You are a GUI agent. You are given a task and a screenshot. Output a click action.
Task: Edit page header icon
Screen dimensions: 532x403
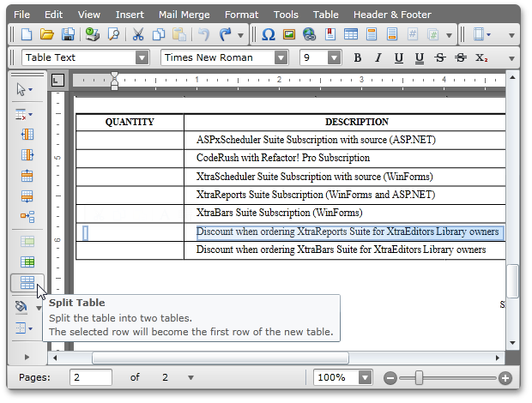(372, 34)
